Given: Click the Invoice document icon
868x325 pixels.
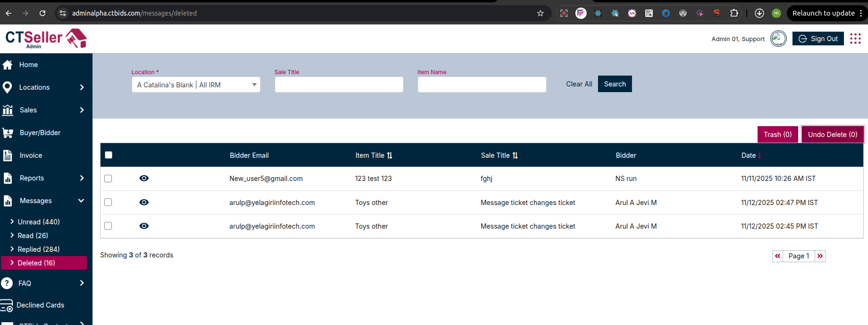Looking at the screenshot, I should coord(8,155).
